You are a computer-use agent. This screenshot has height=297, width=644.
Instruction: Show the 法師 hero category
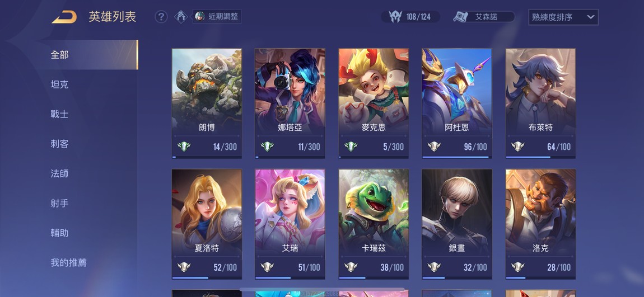[x=59, y=173]
